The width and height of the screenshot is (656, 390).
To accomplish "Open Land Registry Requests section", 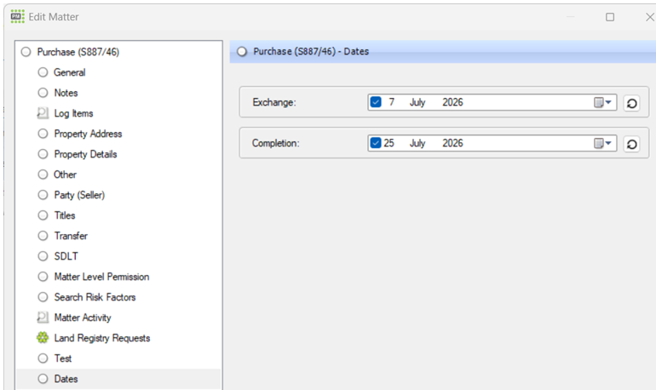I will coord(102,338).
